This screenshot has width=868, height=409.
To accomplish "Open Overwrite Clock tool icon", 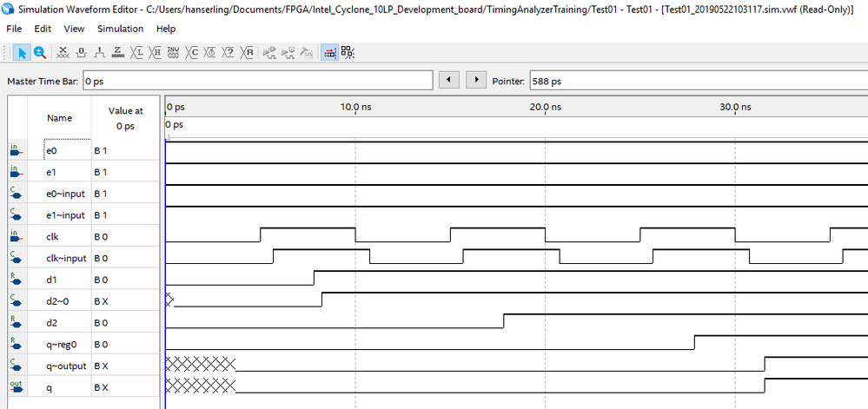I will [209, 53].
